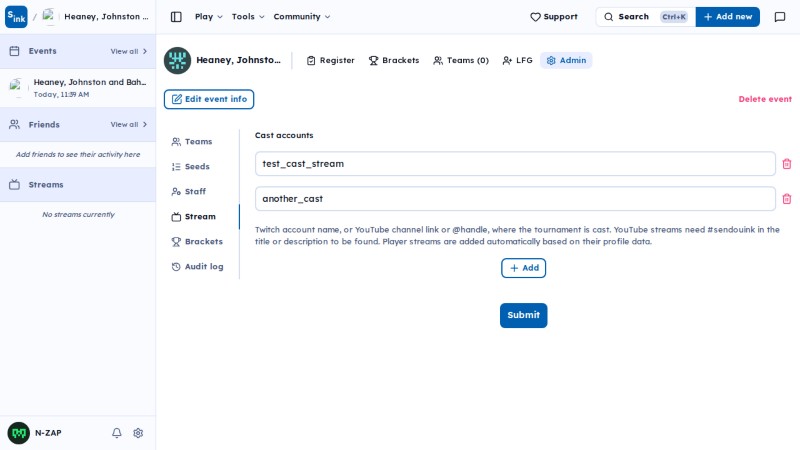Select Teams in the admin side menu
Image resolution: width=800 pixels, height=450 pixels.
pyautogui.click(x=192, y=142)
